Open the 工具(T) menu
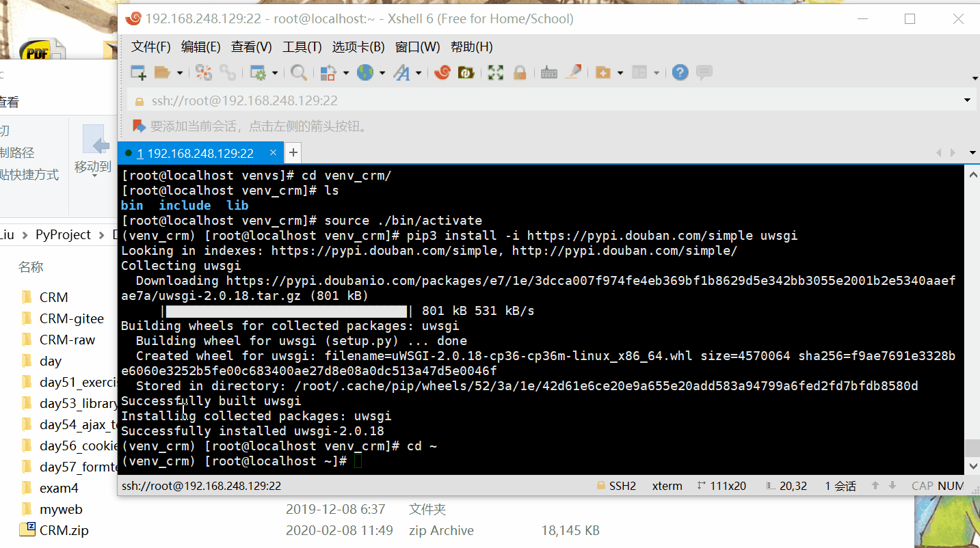The width and height of the screenshot is (980, 548). click(302, 47)
